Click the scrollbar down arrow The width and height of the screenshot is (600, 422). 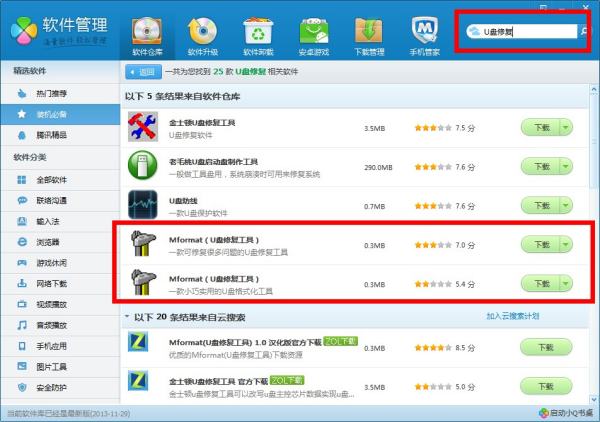pos(594,399)
